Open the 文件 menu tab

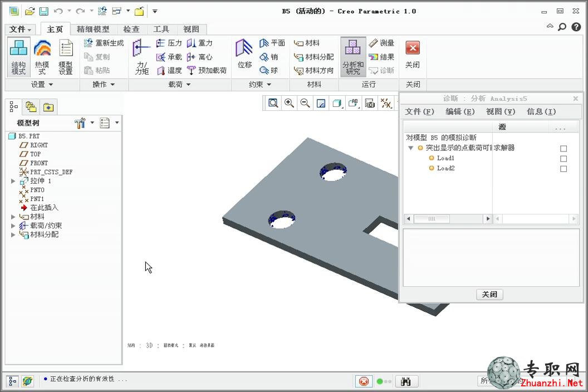pos(20,30)
